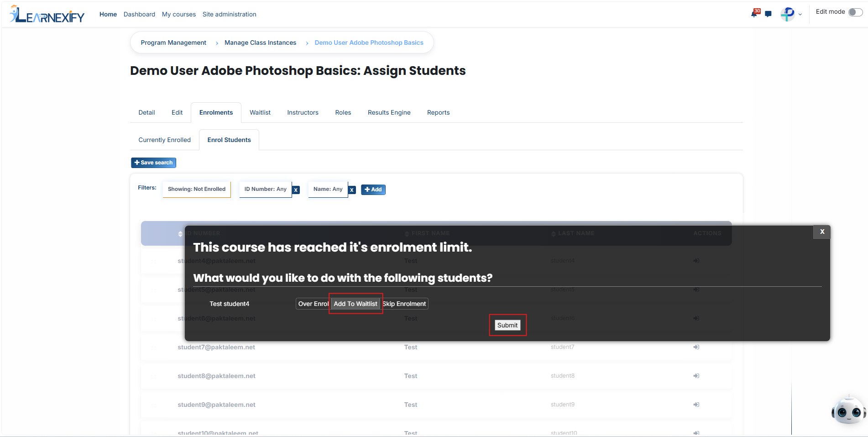Open the Instructors tab

click(303, 112)
